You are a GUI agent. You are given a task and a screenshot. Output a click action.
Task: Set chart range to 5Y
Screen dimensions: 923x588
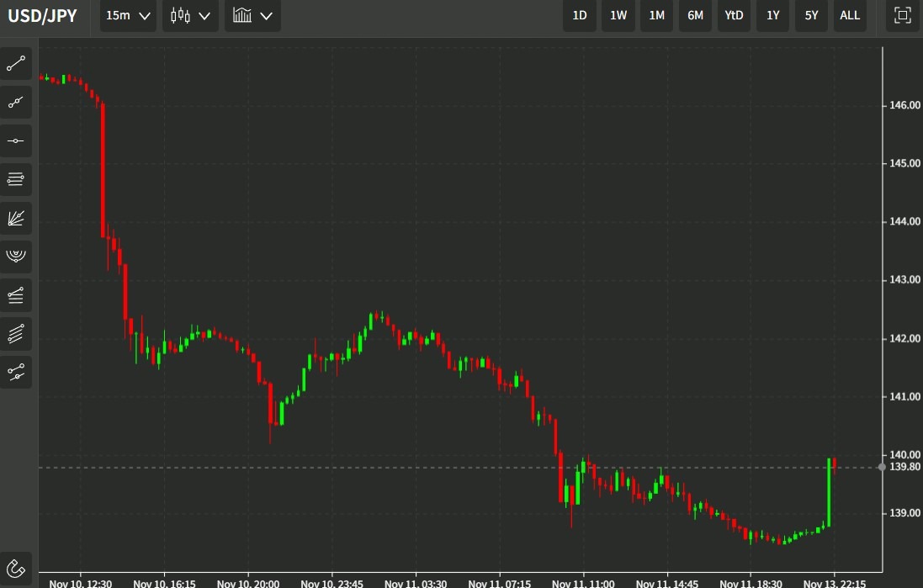pyautogui.click(x=811, y=15)
